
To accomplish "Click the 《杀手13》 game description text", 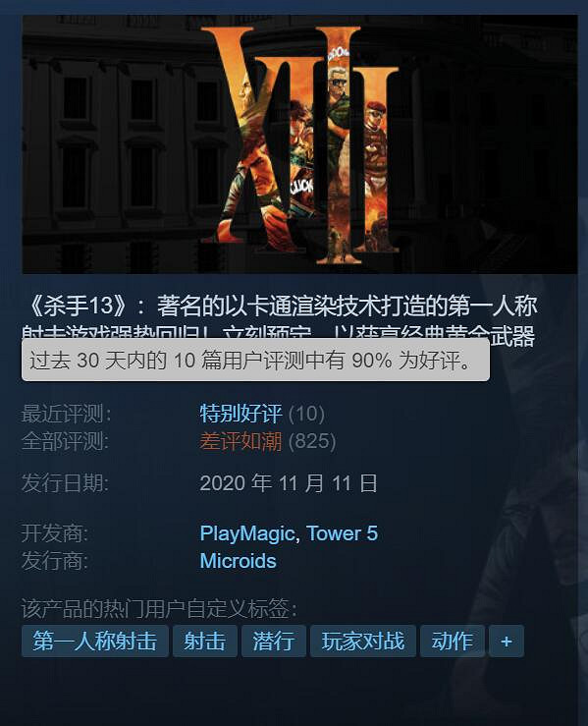I will tap(281, 320).
